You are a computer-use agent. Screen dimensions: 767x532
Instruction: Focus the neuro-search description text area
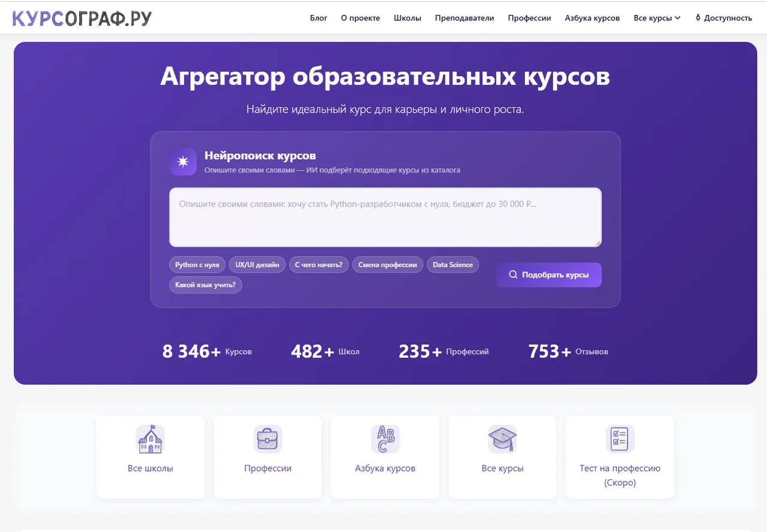385,217
